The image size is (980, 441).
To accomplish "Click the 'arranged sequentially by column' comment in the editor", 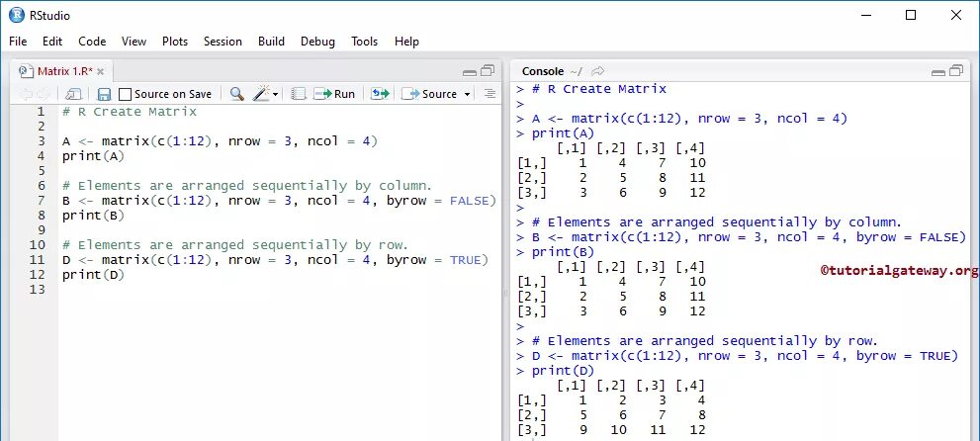I will pos(247,186).
